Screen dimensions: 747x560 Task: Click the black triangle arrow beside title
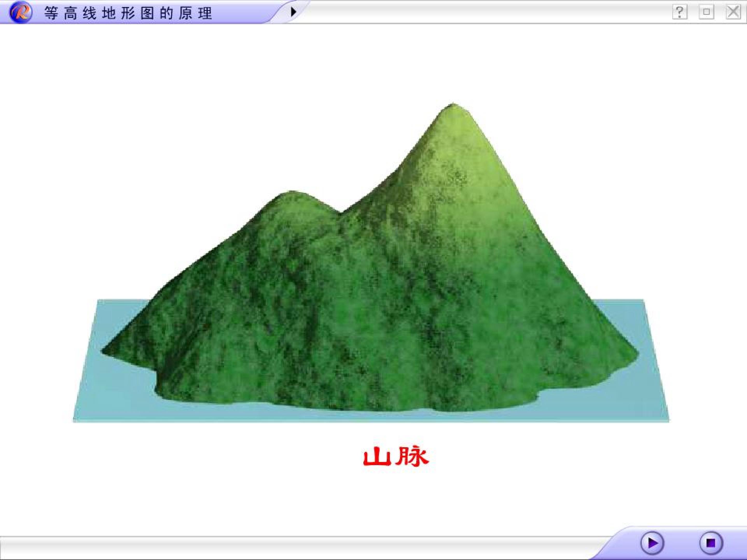click(x=293, y=12)
